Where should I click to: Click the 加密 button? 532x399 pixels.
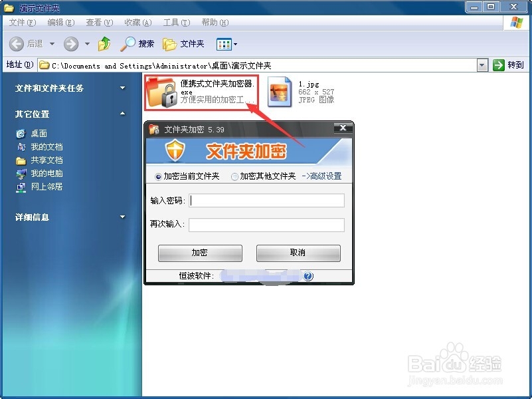click(x=200, y=253)
